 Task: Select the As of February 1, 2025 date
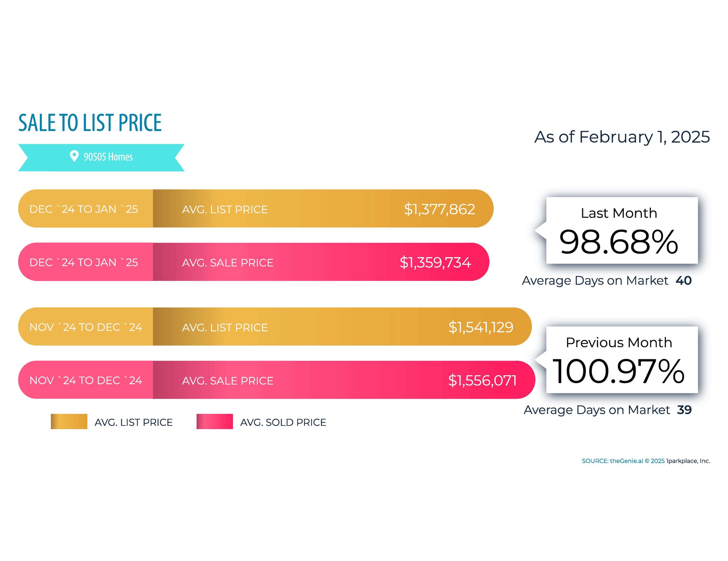pos(622,137)
